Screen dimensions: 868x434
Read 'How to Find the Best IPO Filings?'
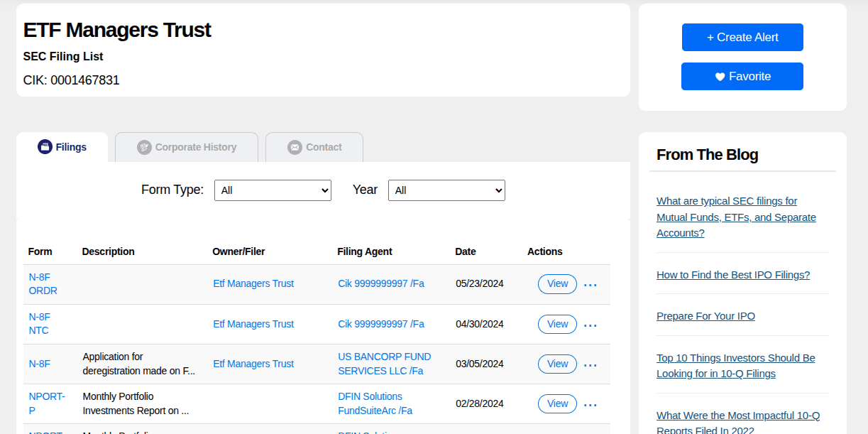pos(732,275)
